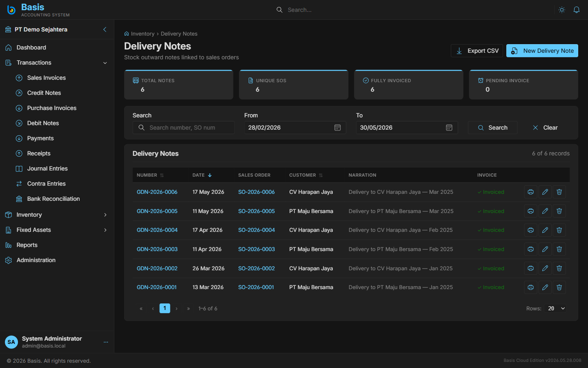Delete delivery note GDN-2026-0002 trash icon
This screenshot has width=588, height=368.
[x=559, y=268]
